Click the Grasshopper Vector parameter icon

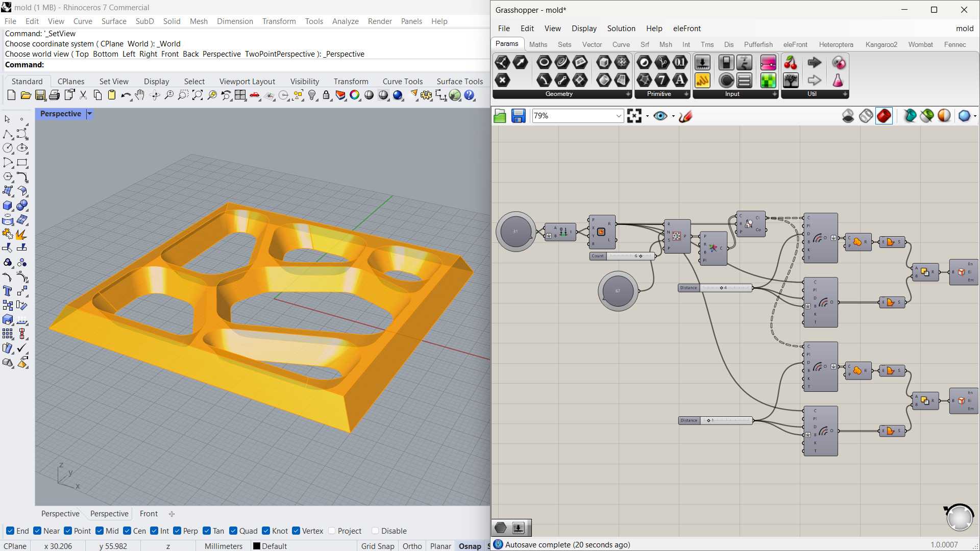[x=520, y=62]
